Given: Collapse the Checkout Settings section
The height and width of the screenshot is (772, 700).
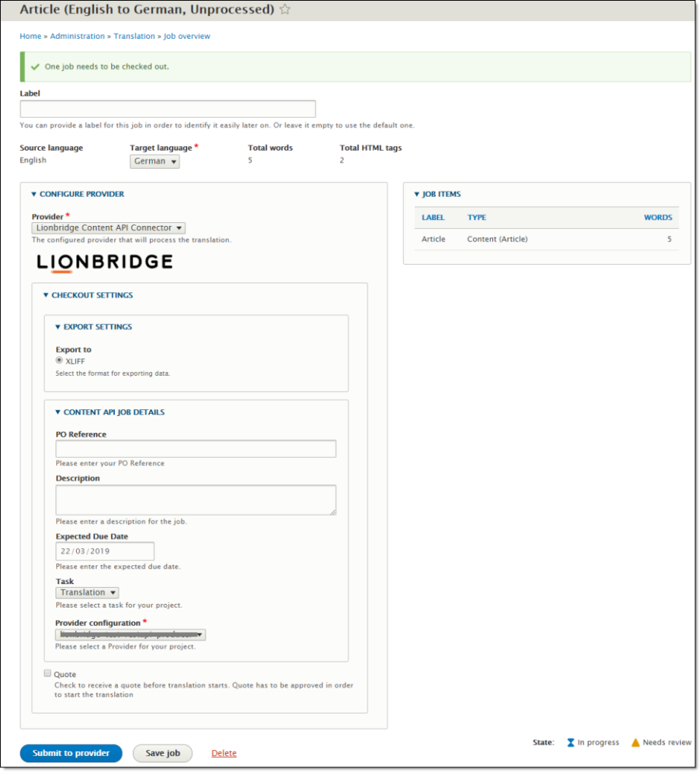Looking at the screenshot, I should tap(87, 295).
